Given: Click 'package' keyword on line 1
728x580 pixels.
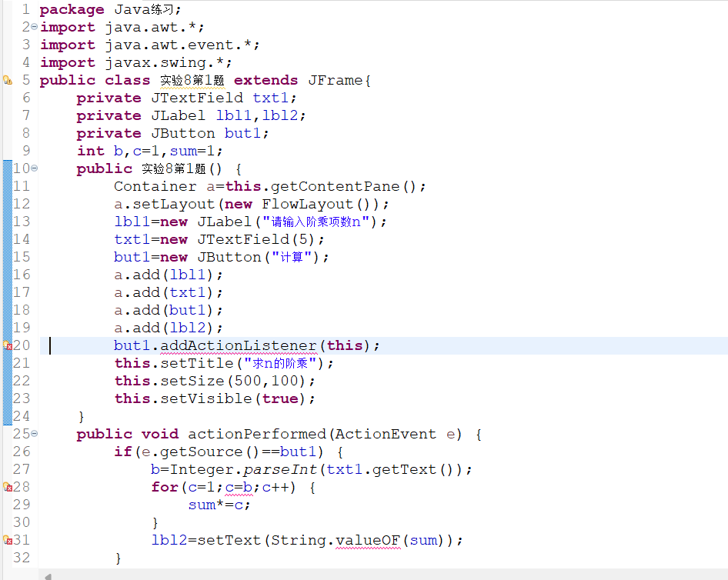Looking at the screenshot, I should coord(72,10).
